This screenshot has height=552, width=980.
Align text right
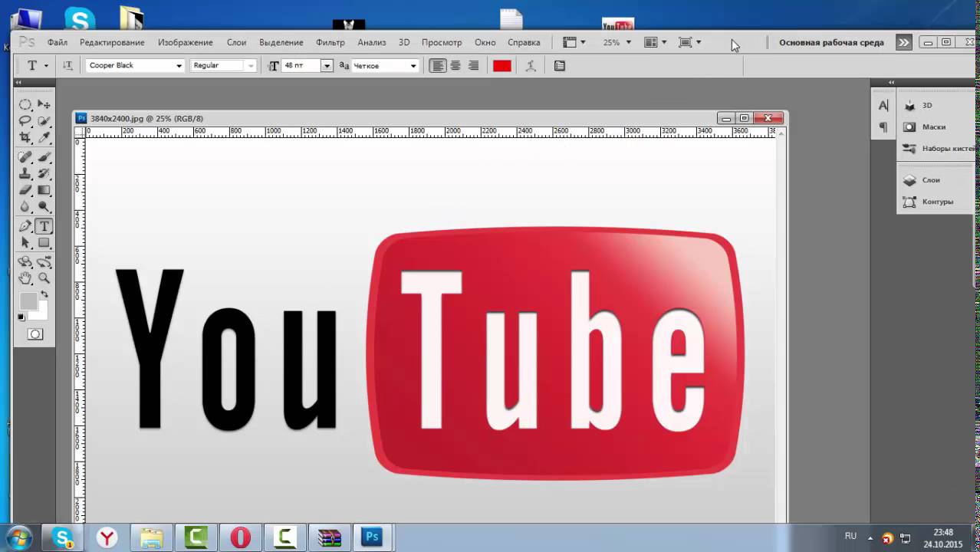[x=473, y=66]
